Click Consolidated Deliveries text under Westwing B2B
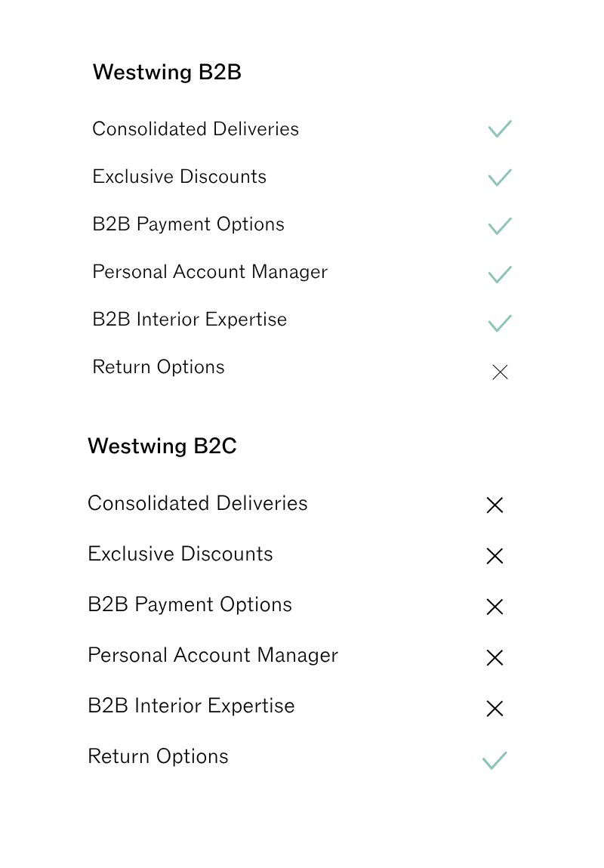Image resolution: width=604 pixels, height=868 pixels. pos(196,128)
